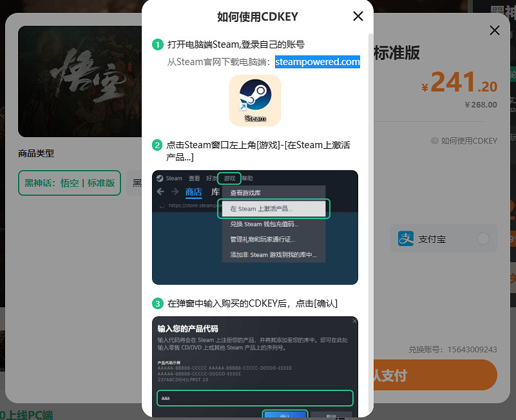Select the 黑神话：悟空丨标准版 product variant
The image size is (516, 420).
point(69,183)
